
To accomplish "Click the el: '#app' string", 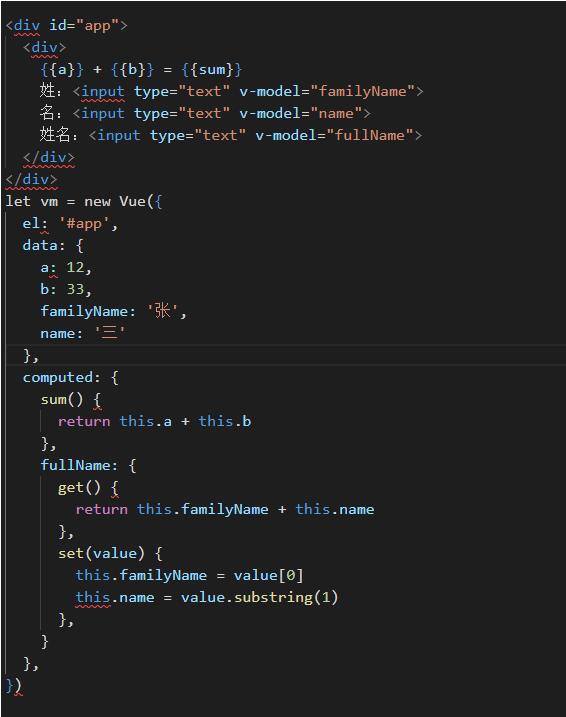I will [x=84, y=224].
